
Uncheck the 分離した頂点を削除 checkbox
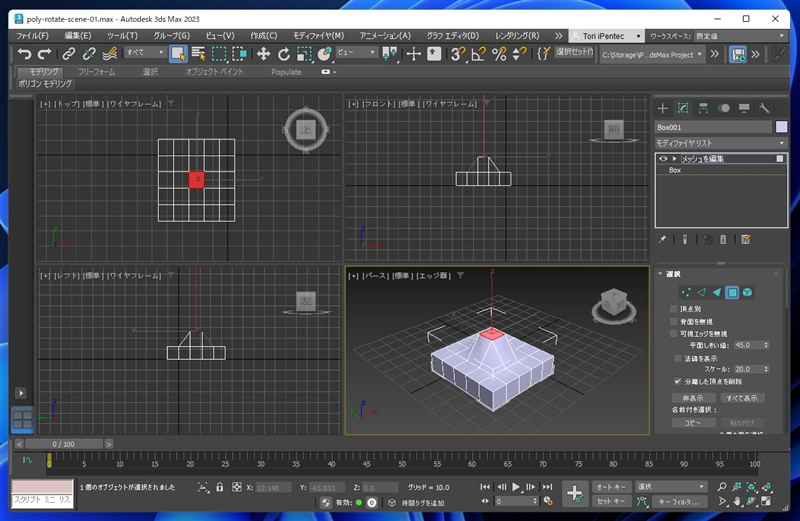[678, 381]
